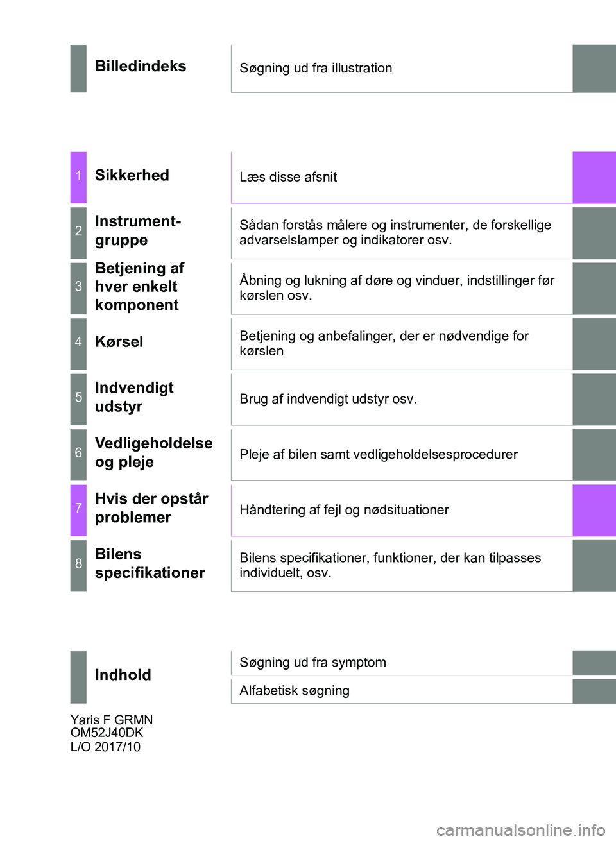Open the carmanualsonline.info watermark link
Image resolution: width=616 pixels, height=841 pixels.
click(x=521, y=830)
